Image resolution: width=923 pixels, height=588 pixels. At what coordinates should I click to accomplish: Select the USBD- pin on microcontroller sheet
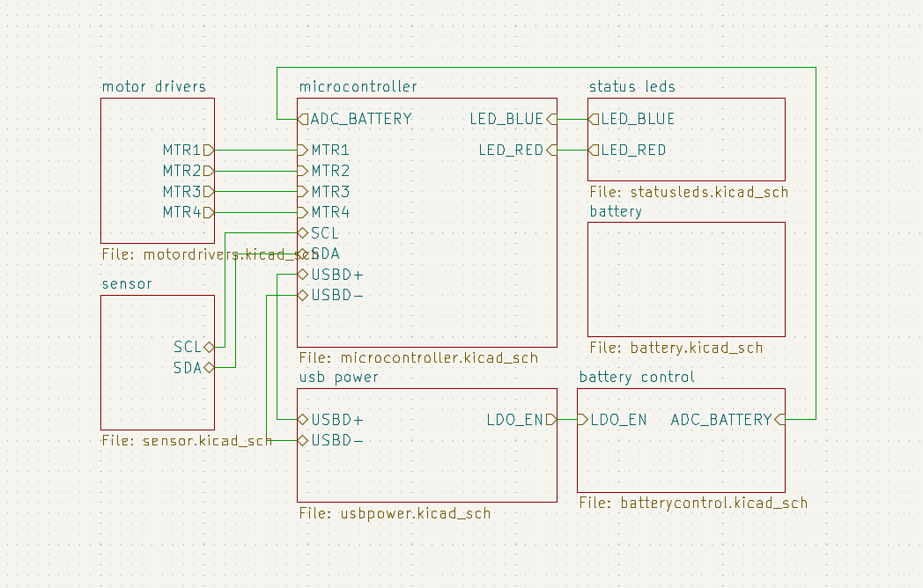pos(330,295)
